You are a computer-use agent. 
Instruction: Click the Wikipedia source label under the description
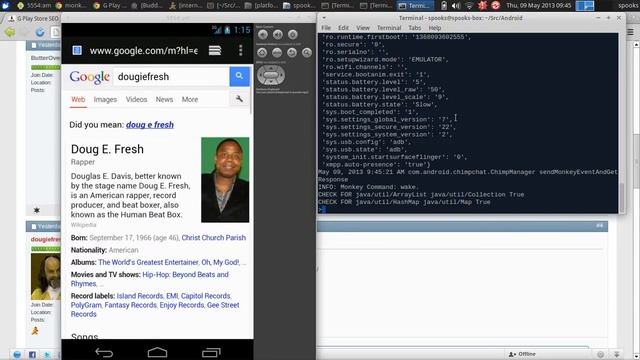[x=83, y=225]
